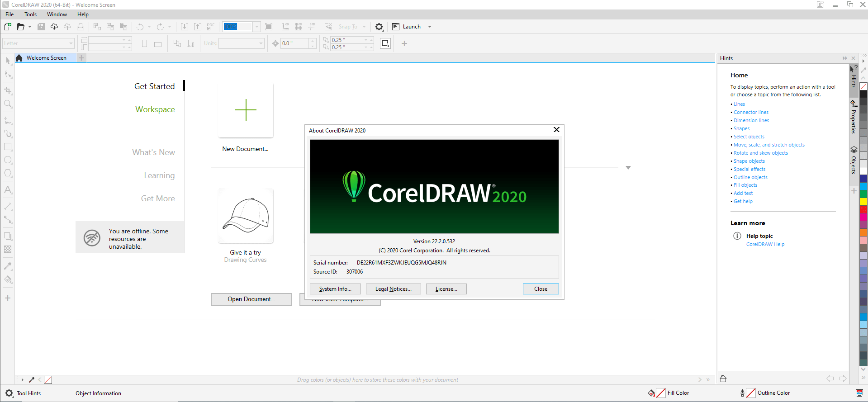Click the Import icon
The image size is (868, 402).
tap(185, 27)
